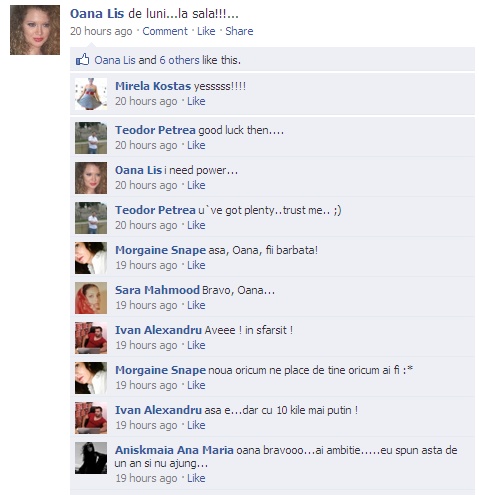Like the main post by Oana Lis
Image resolution: width=479 pixels, height=495 pixels.
tap(206, 31)
